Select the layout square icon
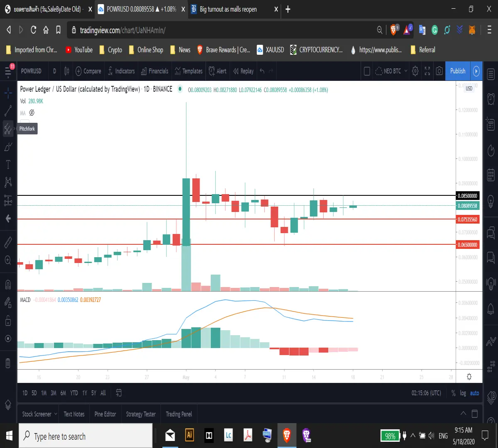 pyautogui.click(x=367, y=71)
